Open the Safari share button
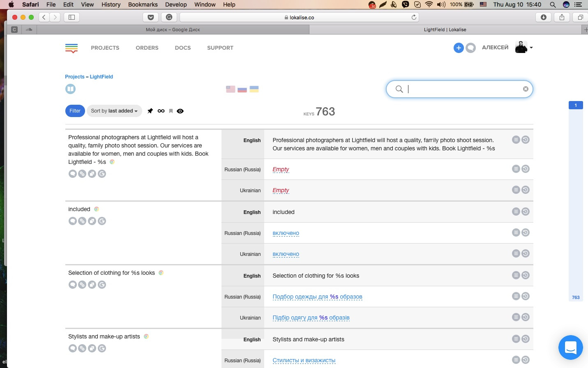588x368 pixels. 562,17
